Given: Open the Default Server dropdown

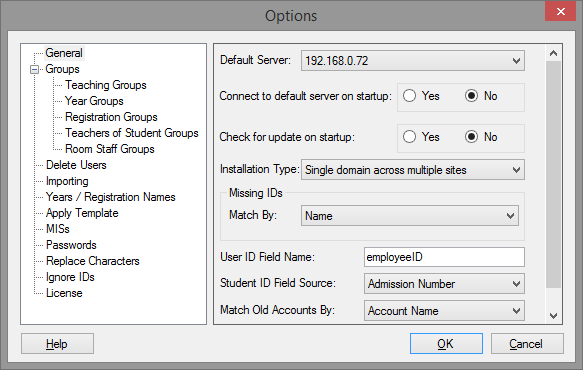Looking at the screenshot, I should coord(413,61).
